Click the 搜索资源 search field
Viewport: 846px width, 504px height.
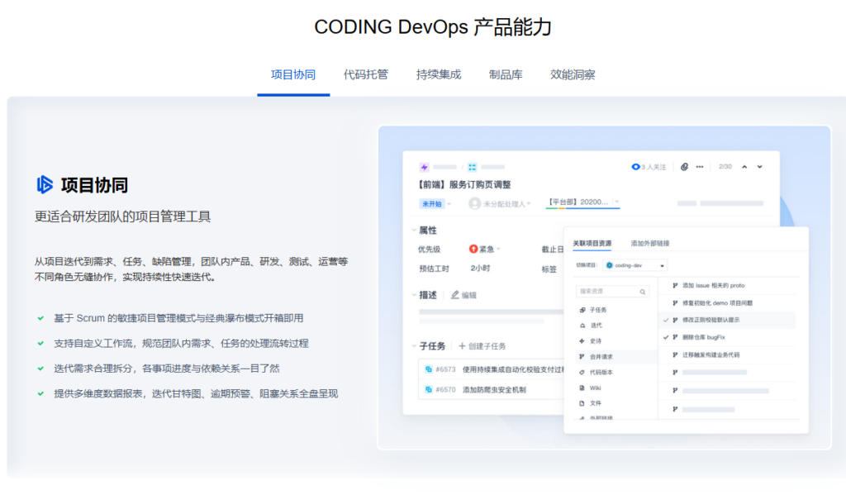(x=612, y=292)
